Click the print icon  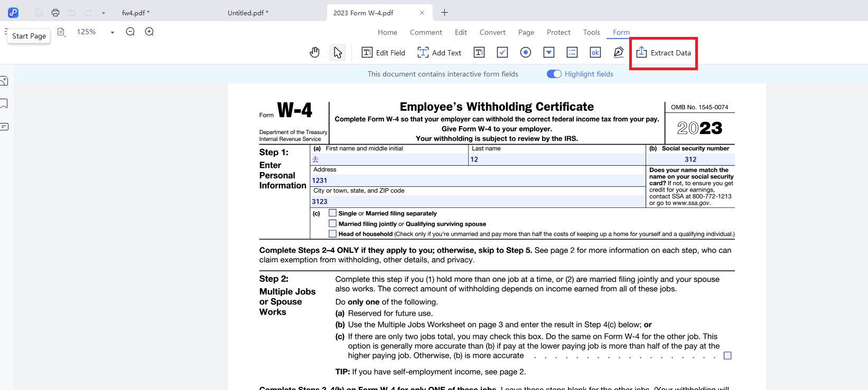55,13
